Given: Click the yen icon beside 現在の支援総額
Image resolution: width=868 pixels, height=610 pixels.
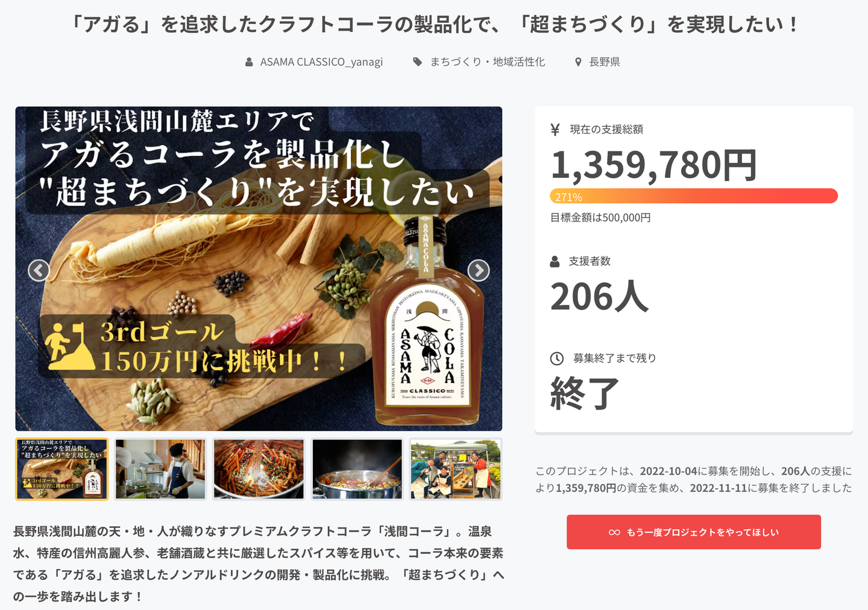Looking at the screenshot, I should [555, 130].
